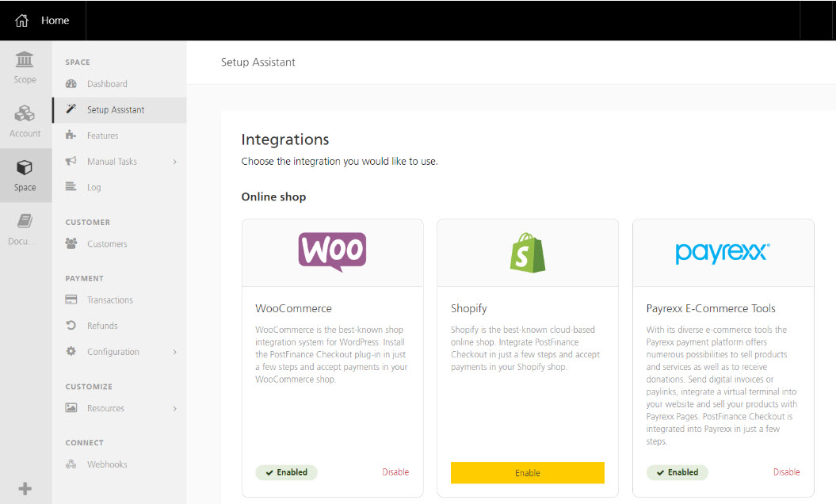Image resolution: width=836 pixels, height=504 pixels.
Task: Click the Dashboard gauge icon
Action: (71, 84)
